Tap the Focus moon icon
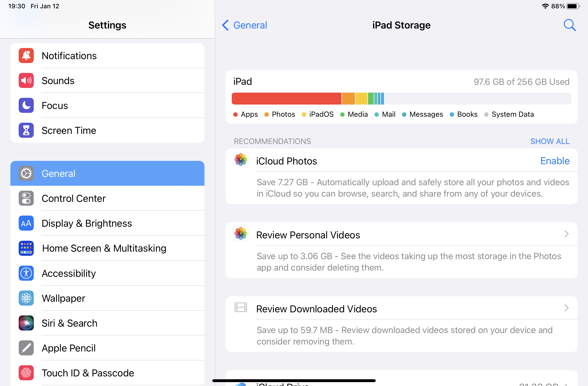This screenshot has height=386, width=588. (x=26, y=105)
